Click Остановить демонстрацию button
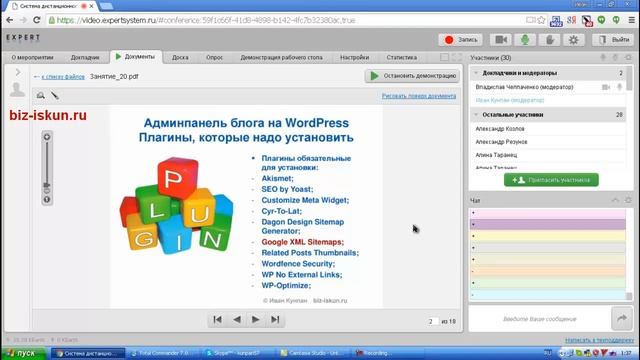This screenshot has width=640, height=360. coord(412,76)
